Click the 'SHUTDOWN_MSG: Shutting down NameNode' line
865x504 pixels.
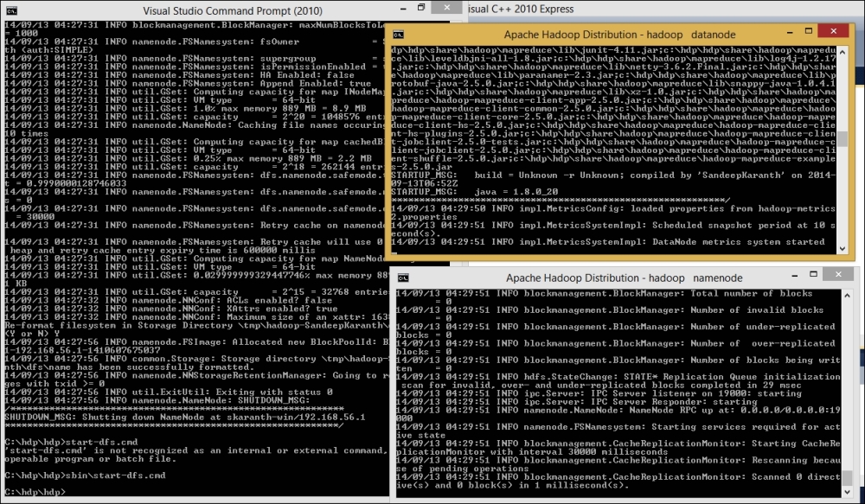(185, 418)
